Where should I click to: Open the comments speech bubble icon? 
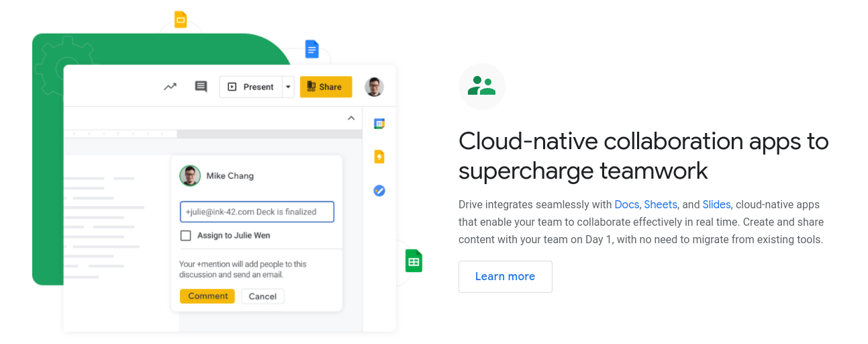tap(201, 87)
